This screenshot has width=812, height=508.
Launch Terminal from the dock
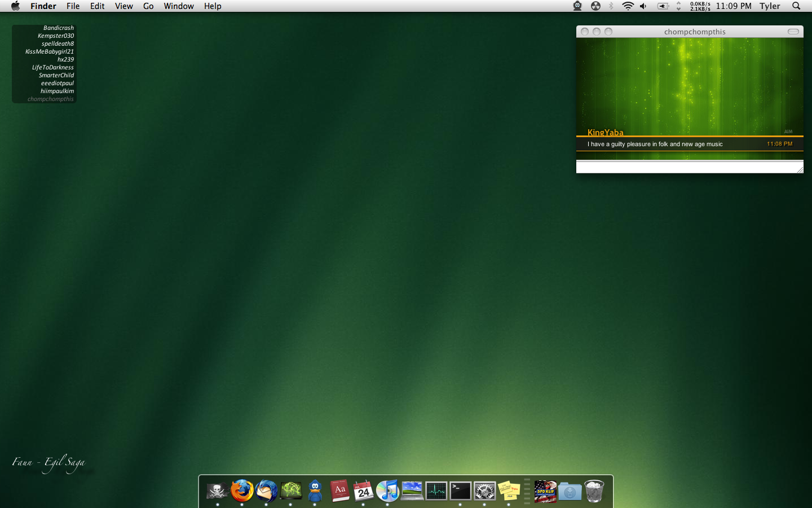pos(461,491)
